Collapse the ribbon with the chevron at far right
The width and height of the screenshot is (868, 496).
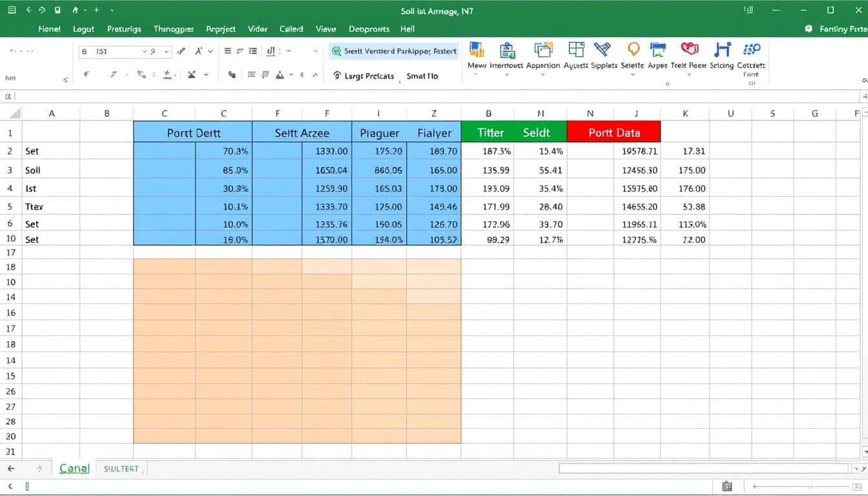point(864,81)
